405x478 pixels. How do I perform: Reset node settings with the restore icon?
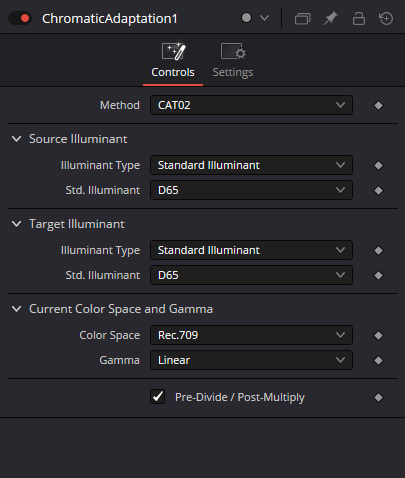pos(386,18)
